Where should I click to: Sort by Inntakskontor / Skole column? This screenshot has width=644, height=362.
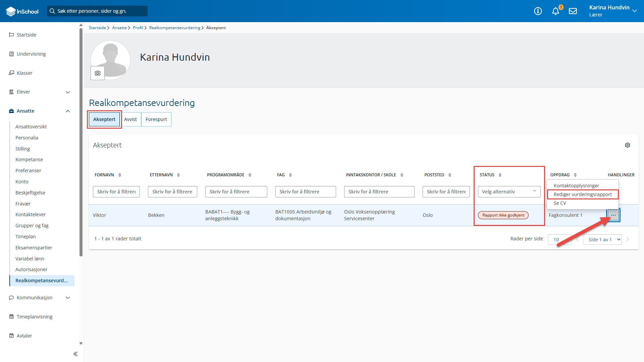click(x=402, y=175)
